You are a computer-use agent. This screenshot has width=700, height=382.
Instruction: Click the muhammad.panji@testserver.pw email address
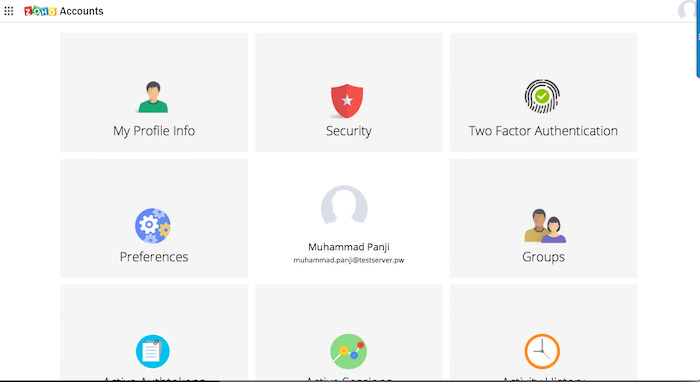pyautogui.click(x=349, y=260)
